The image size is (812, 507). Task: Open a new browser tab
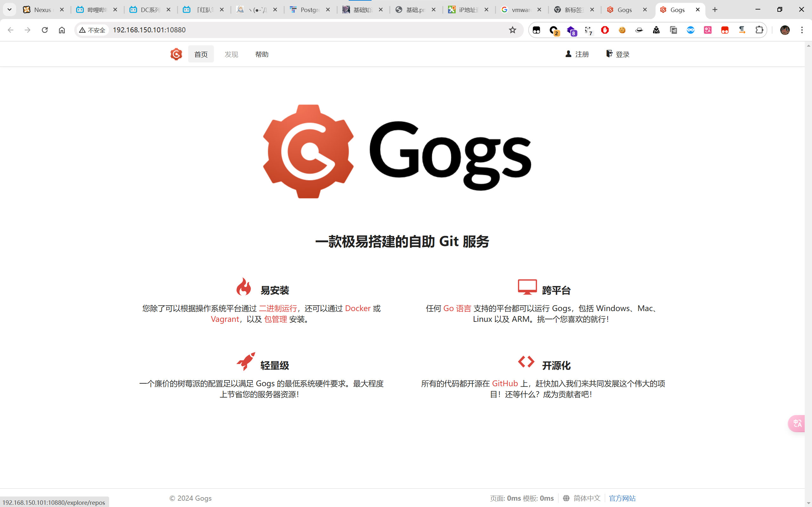pyautogui.click(x=715, y=10)
